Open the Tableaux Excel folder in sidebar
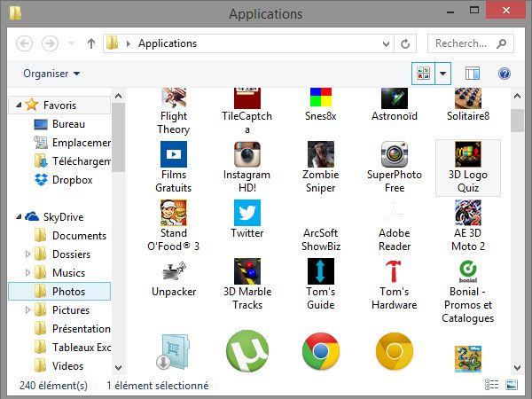The width and height of the screenshot is (532, 399). pos(72,347)
